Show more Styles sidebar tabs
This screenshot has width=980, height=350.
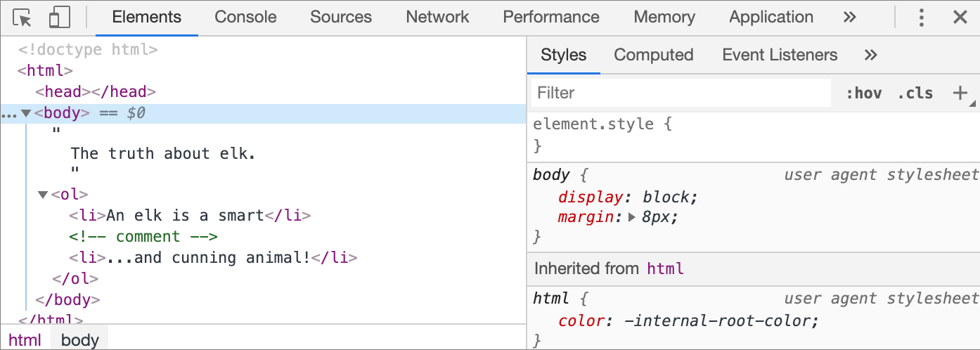870,55
